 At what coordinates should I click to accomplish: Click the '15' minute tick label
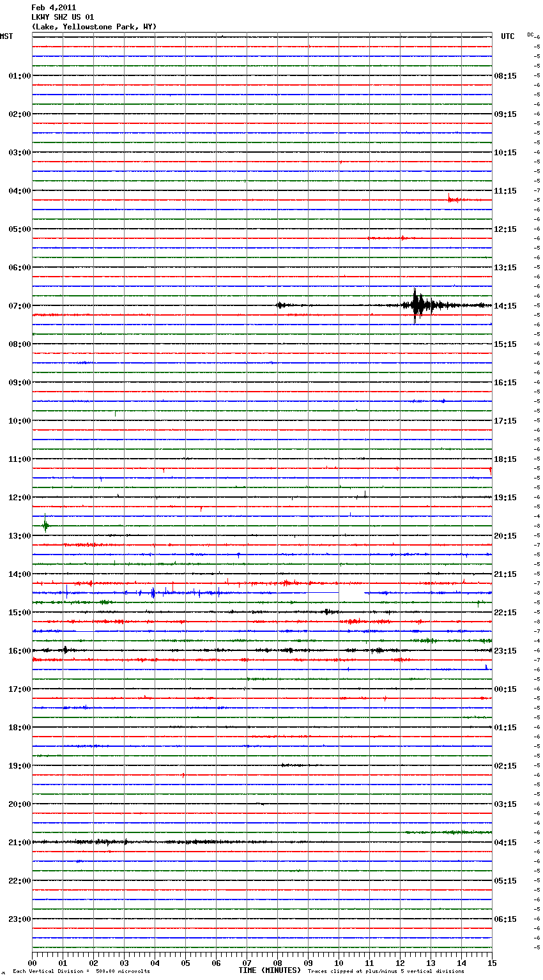(x=492, y=963)
